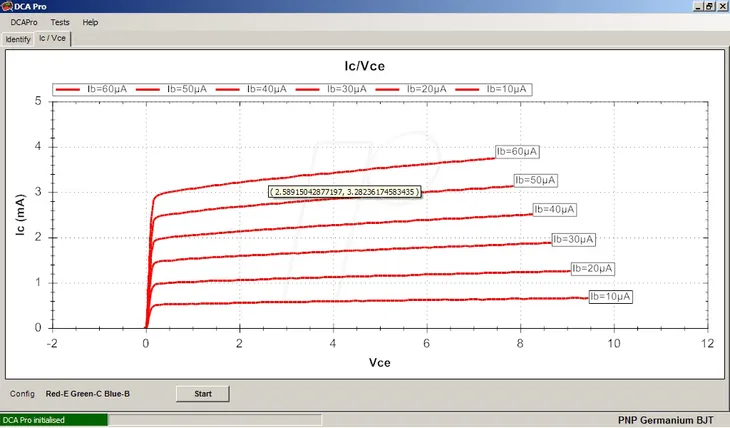
Task: Click the DCA Pro initialised status indicator
Action: pos(54,420)
